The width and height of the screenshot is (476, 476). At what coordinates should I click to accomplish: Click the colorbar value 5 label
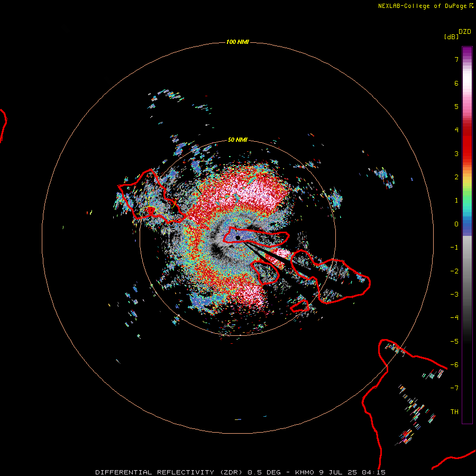pos(456,106)
